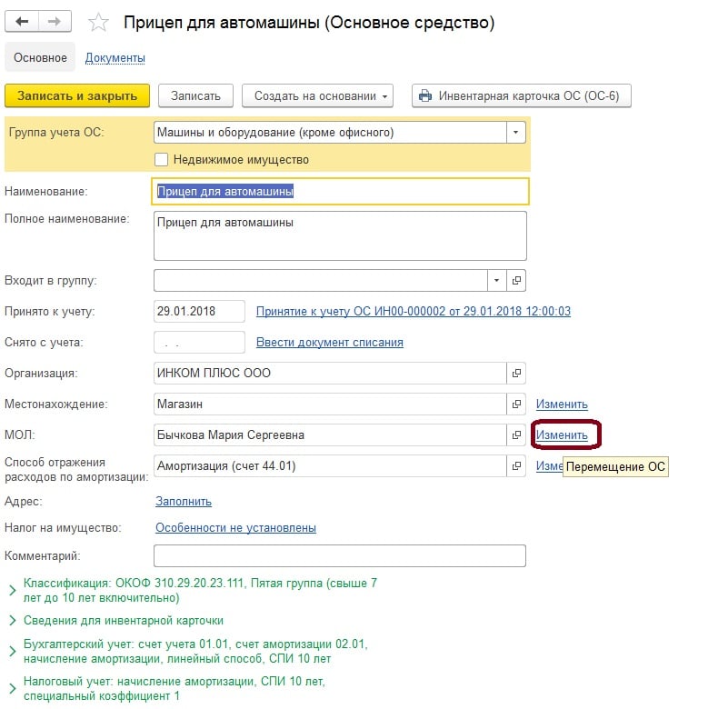728x709 pixels.
Task: Click Изменить link next to МОЛ
Action: (x=562, y=435)
